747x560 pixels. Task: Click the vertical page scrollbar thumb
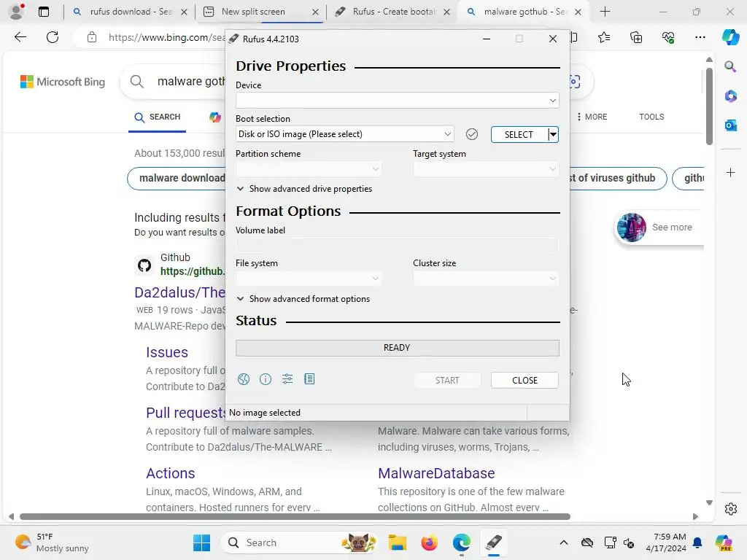[709, 106]
